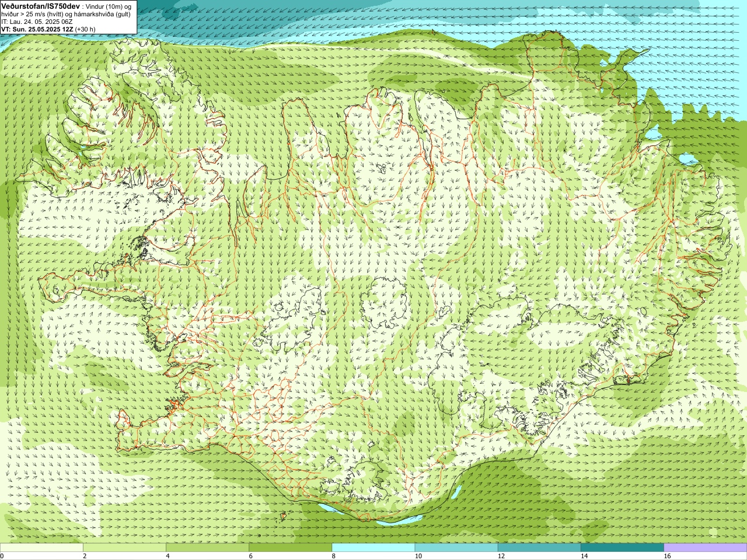Viewport: 747px width, 560px height.
Task: Click the dark teal 14–16 m/s legend swatch
Action: pos(622,548)
